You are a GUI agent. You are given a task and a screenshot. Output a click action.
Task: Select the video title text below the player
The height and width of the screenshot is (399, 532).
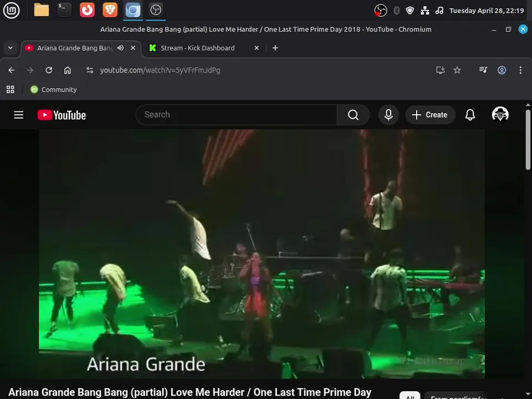[190, 392]
